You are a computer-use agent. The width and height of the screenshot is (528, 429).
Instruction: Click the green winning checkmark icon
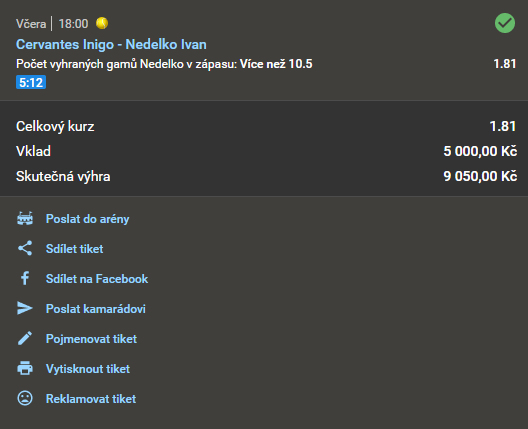[x=505, y=23]
